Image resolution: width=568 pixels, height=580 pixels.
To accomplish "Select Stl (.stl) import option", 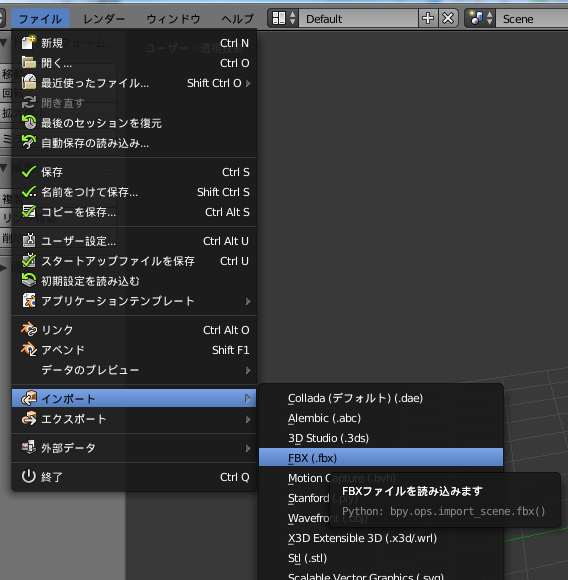I will 381,558.
